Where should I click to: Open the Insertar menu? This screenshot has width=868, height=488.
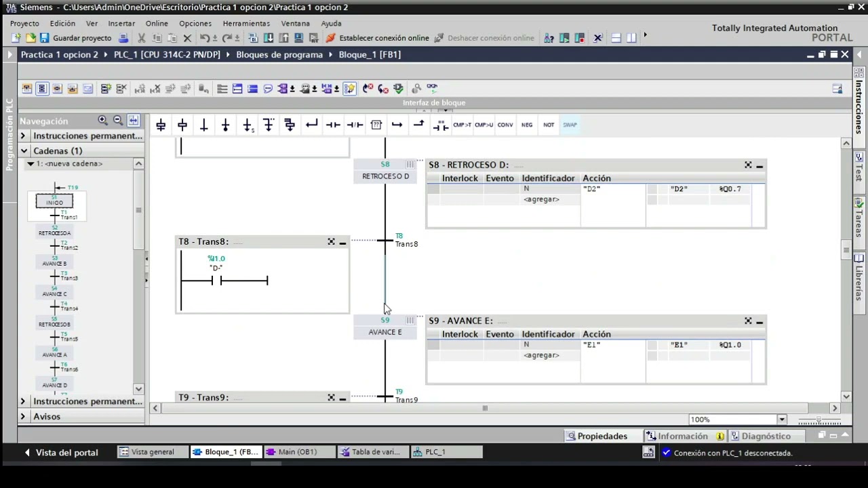(121, 23)
